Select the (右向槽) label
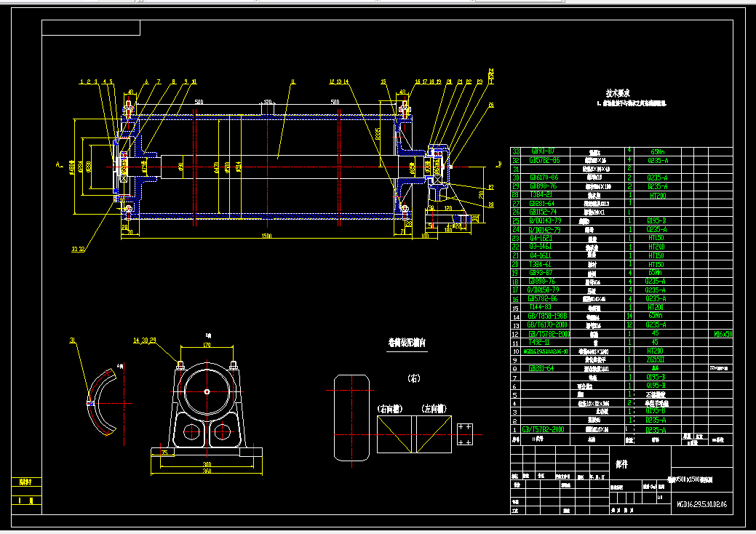The image size is (756, 534). 389,409
